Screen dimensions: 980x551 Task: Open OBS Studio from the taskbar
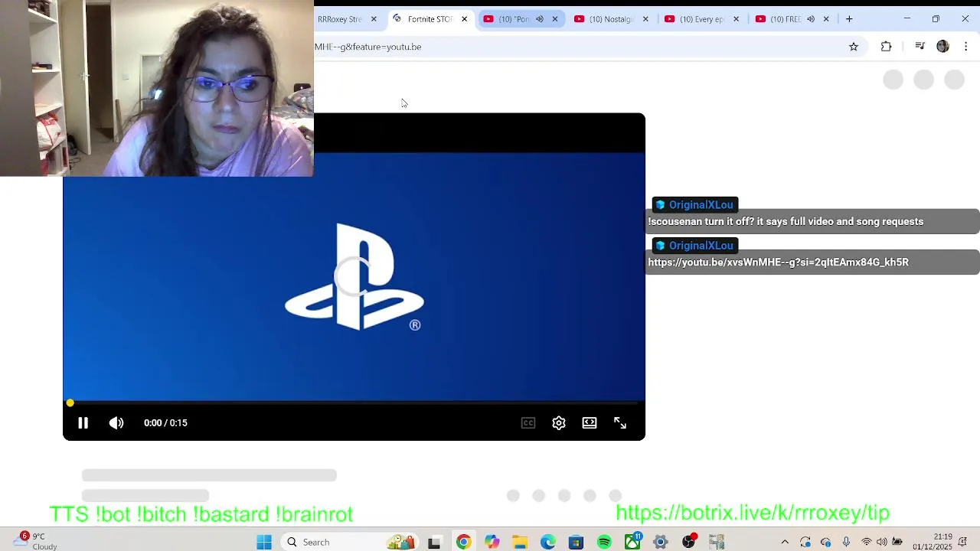[689, 542]
